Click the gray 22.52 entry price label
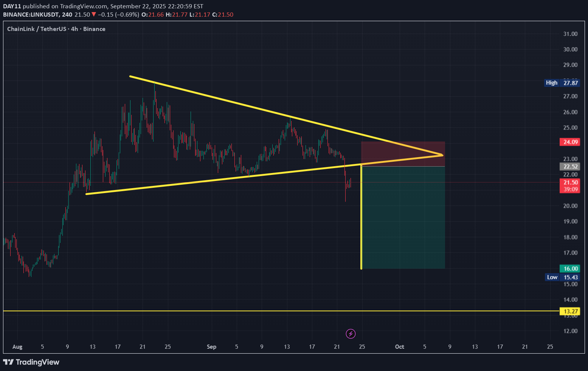Viewport: 588px width, 371px height. [x=570, y=167]
